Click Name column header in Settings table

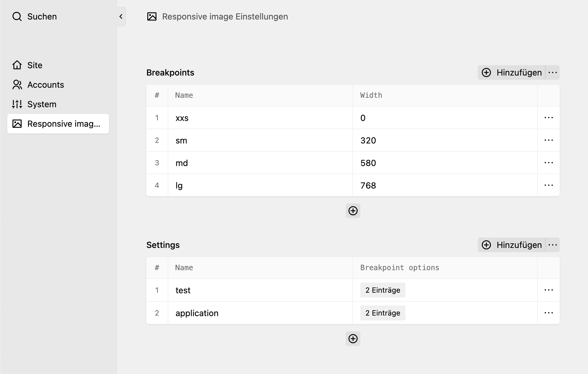coord(261,268)
